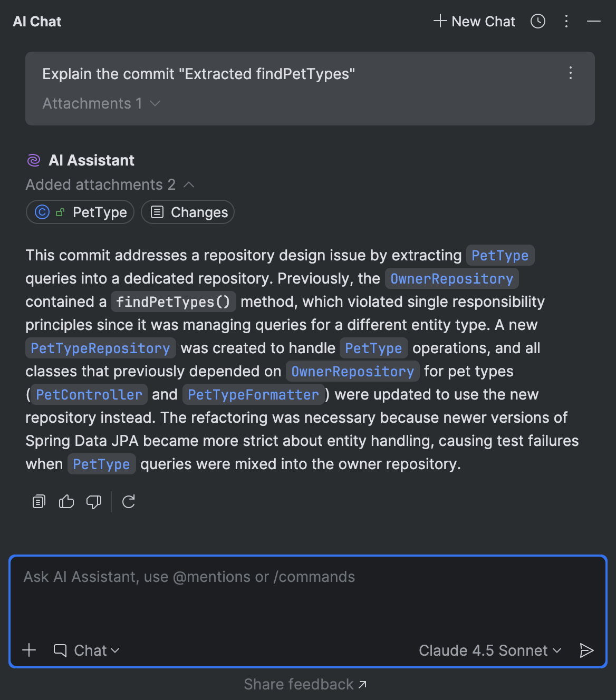The width and height of the screenshot is (616, 700).
Task: Regenerate the AI Assistant response
Action: click(x=129, y=501)
